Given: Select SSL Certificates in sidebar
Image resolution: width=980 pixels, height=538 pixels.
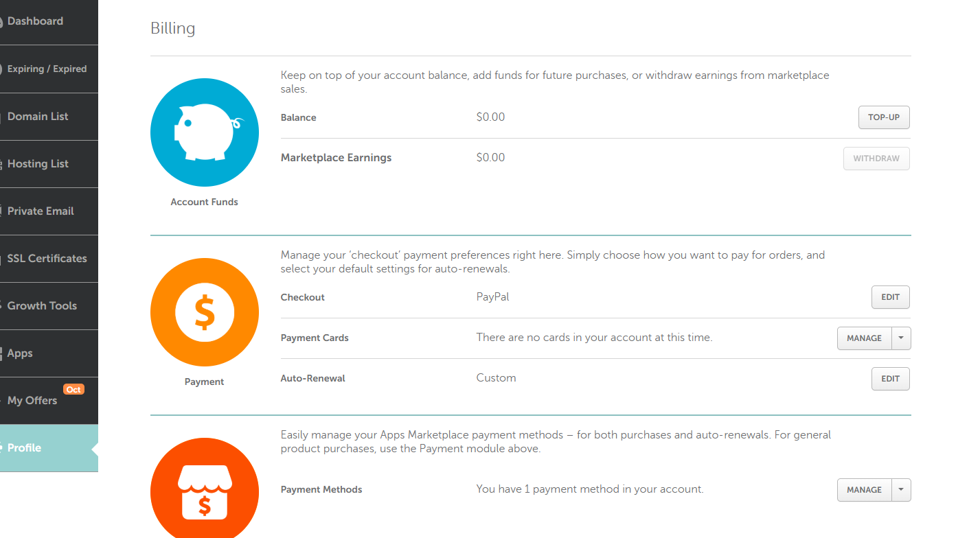Looking at the screenshot, I should [x=49, y=258].
